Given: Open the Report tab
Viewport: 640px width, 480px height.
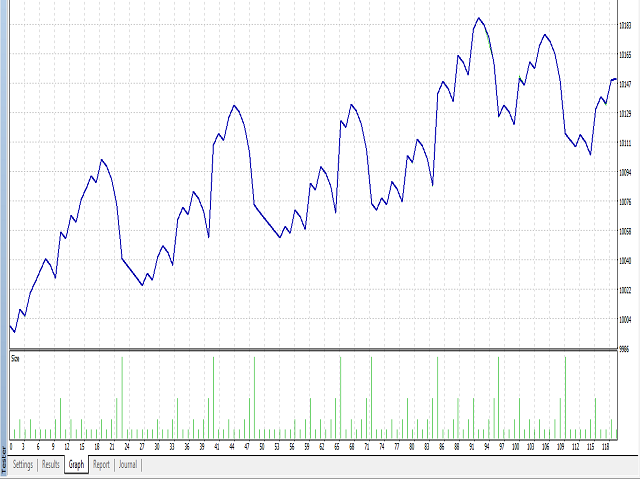Looking at the screenshot, I should tap(101, 464).
